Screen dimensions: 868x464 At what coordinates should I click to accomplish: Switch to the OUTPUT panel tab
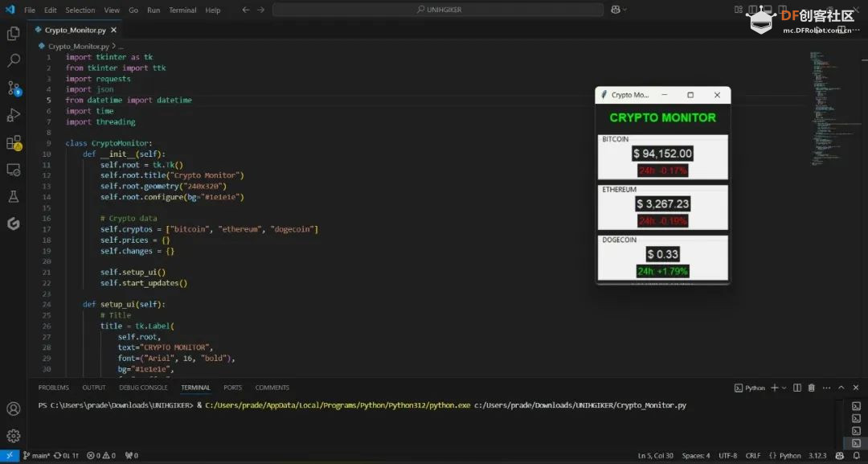(93, 388)
